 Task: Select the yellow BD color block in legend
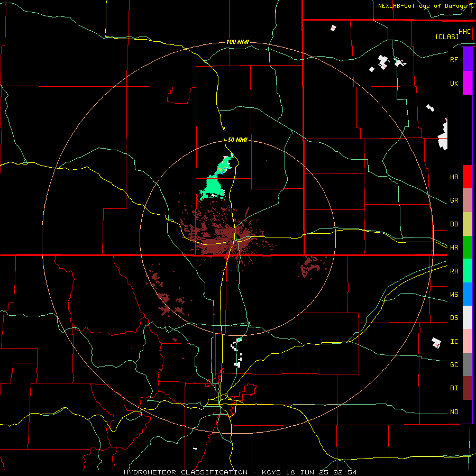(x=467, y=224)
